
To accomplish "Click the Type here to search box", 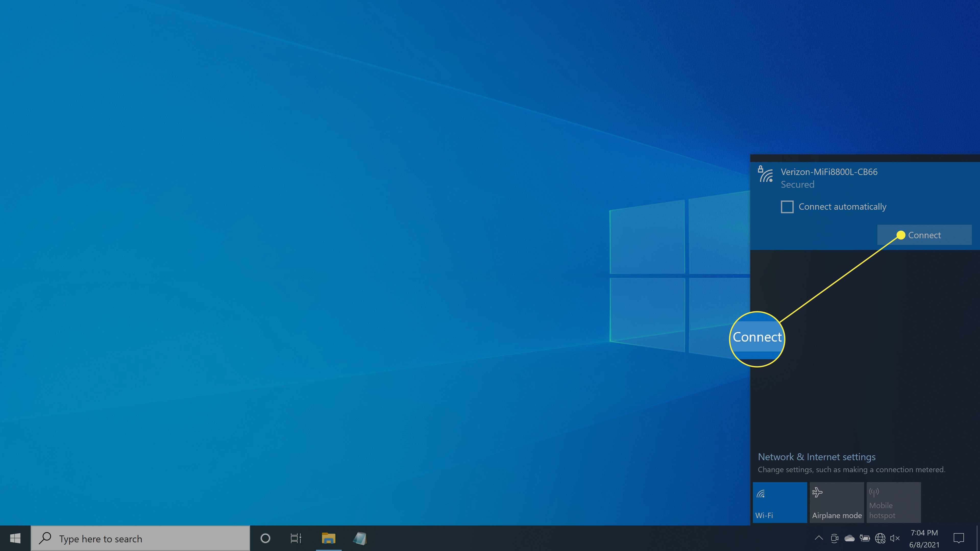I will coord(140,539).
